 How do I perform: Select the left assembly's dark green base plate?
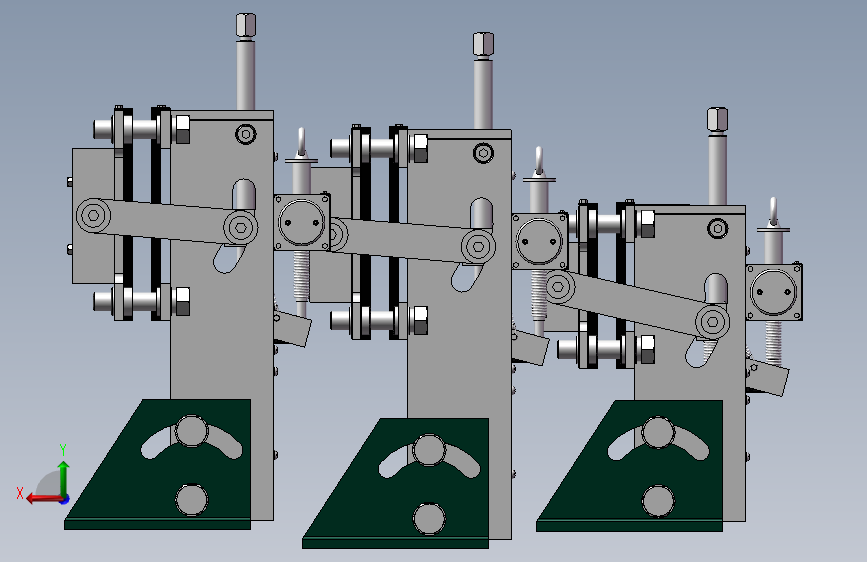point(158,465)
